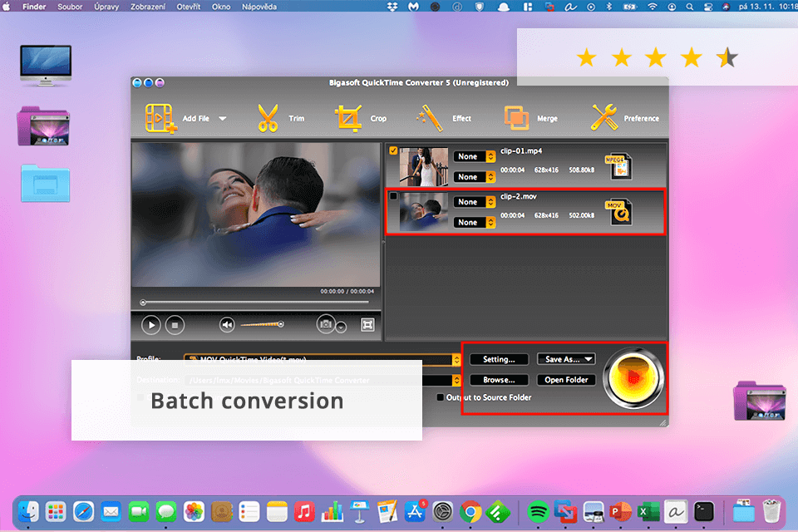
Task: Click the Open Folder button
Action: (x=566, y=380)
